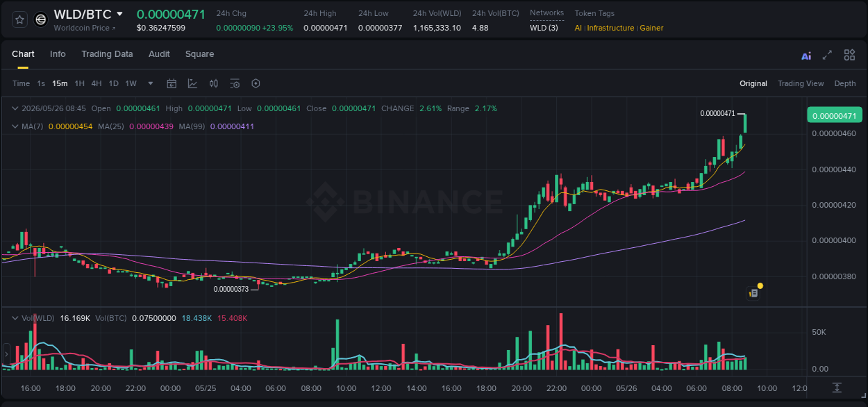
Task: Open the AI chart assistant icon
Action: click(806, 56)
